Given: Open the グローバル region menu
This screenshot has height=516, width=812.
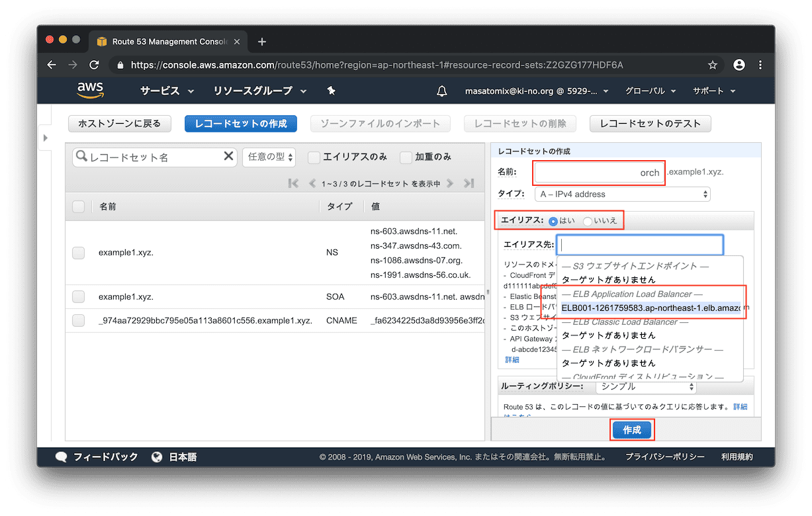Looking at the screenshot, I should (651, 91).
